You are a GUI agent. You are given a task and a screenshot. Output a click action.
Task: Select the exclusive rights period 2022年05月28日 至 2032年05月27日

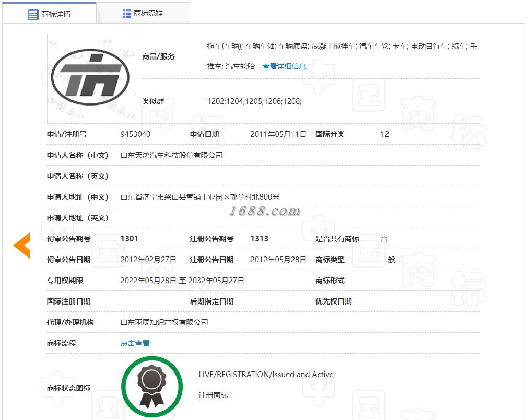pyautogui.click(x=182, y=281)
